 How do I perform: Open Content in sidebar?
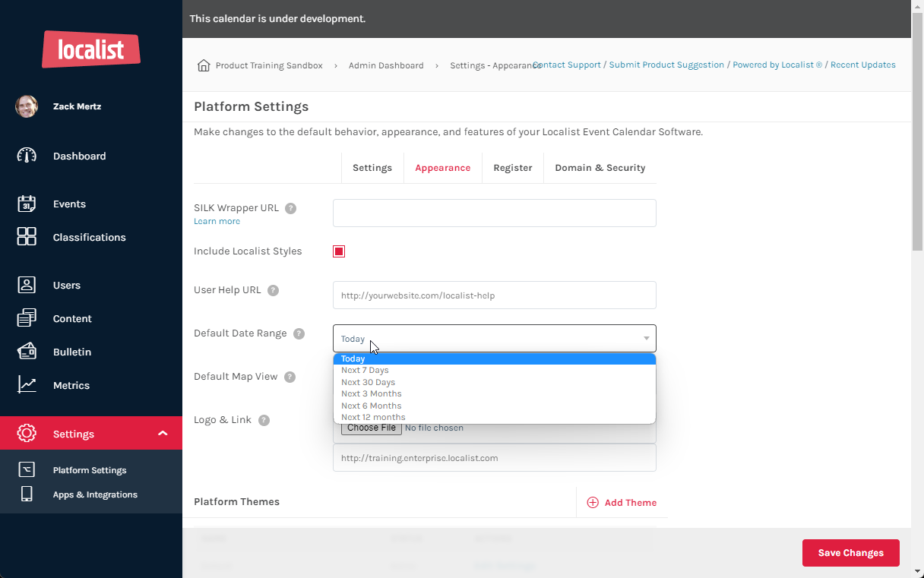[72, 318]
